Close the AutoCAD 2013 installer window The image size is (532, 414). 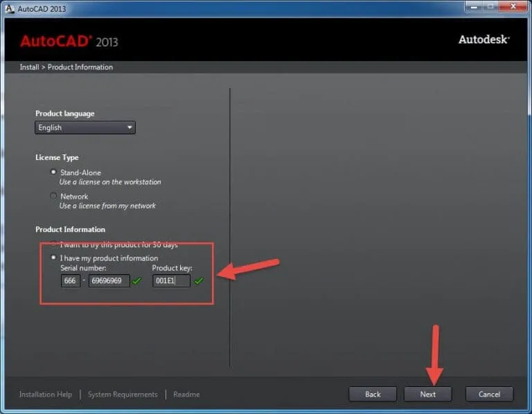[x=513, y=6]
